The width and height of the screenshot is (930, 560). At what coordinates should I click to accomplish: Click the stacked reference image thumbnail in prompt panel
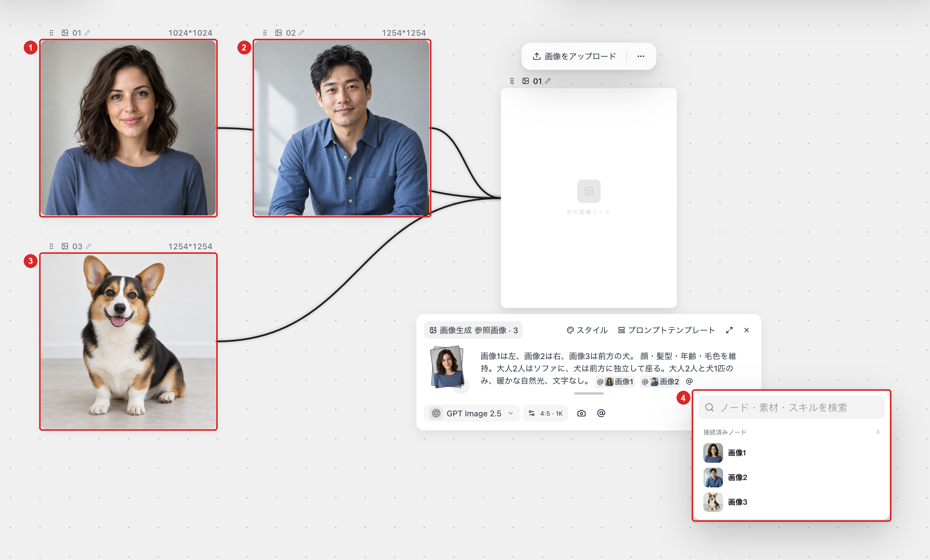448,367
